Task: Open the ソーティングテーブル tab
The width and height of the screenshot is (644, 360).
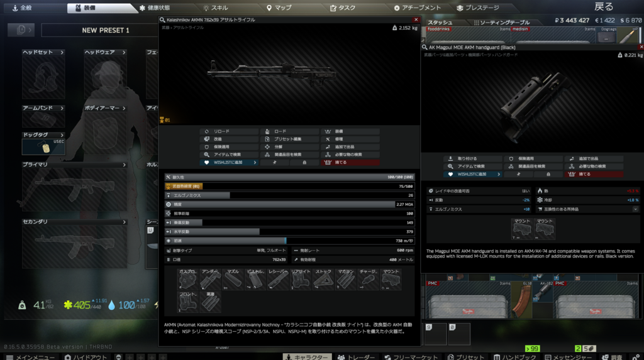Action: pyautogui.click(x=502, y=23)
